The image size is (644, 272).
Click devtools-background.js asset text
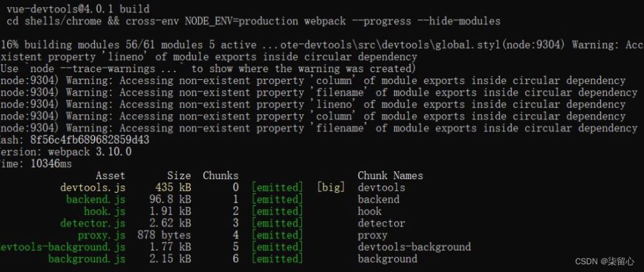click(63, 248)
